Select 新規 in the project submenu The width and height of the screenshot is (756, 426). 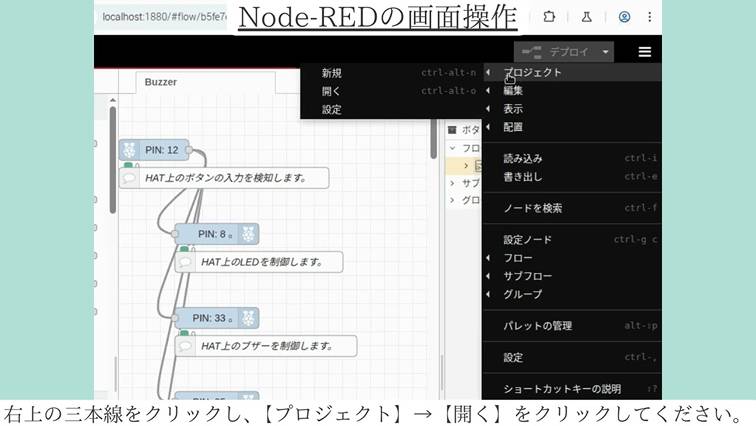(331, 73)
